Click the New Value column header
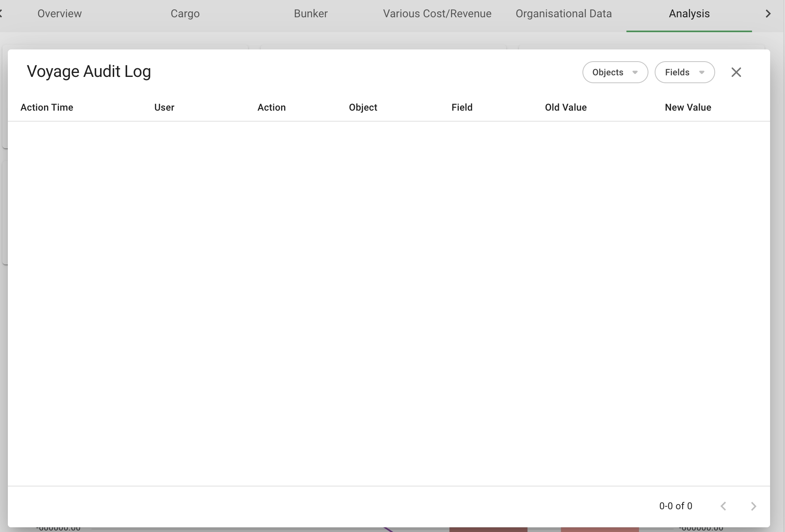The width and height of the screenshot is (785, 532). coord(688,107)
